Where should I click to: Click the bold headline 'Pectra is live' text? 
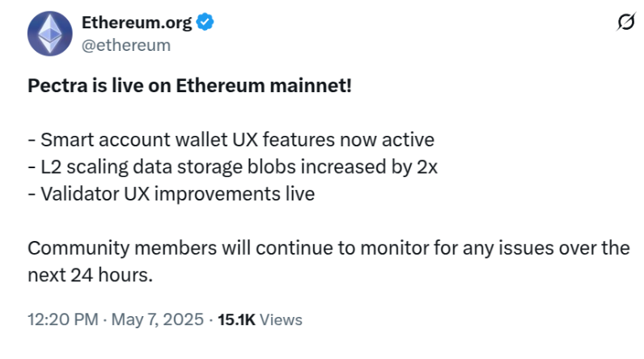pyautogui.click(x=86, y=86)
